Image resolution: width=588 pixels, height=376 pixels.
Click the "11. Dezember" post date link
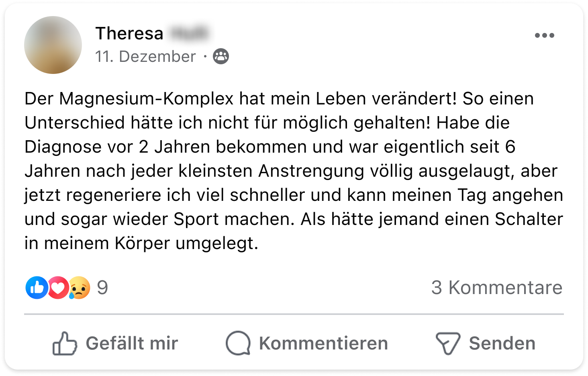click(145, 57)
